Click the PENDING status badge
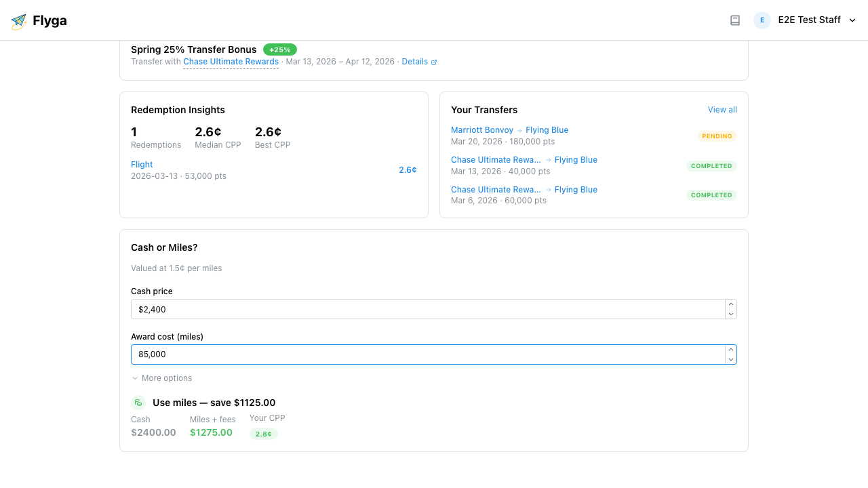Image resolution: width=868 pixels, height=488 pixels. [717, 136]
